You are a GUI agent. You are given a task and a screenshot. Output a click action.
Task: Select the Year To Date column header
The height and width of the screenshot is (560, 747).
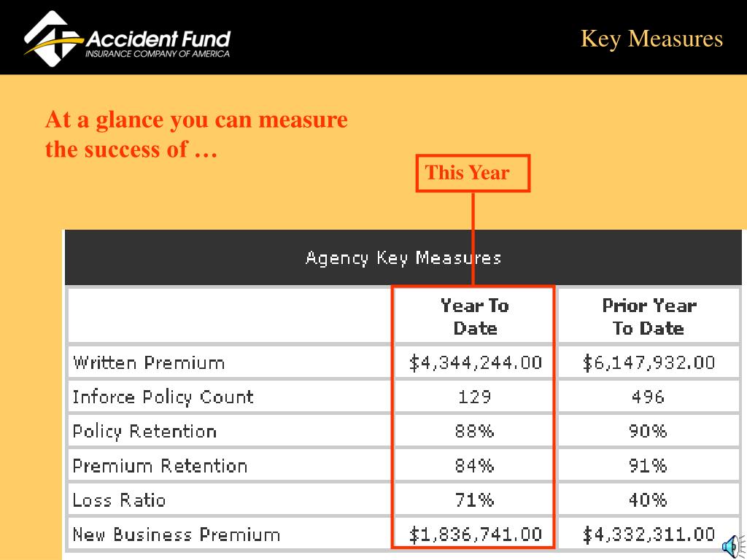tap(474, 316)
